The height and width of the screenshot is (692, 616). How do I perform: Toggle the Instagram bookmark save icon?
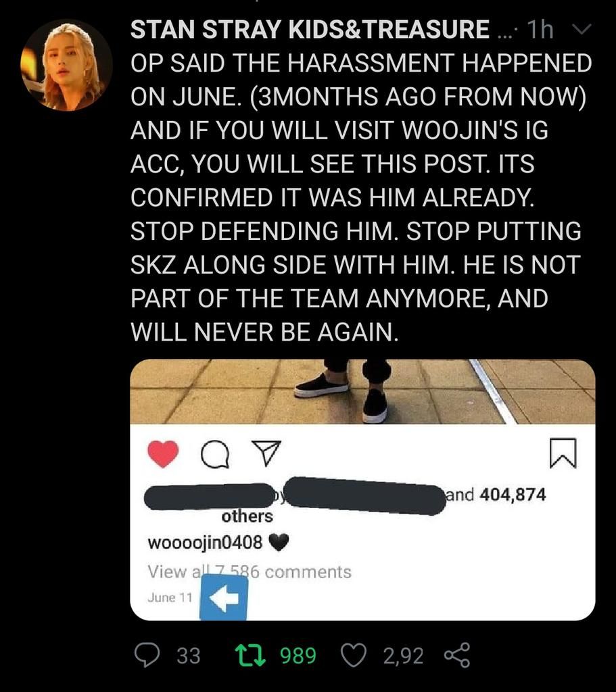[563, 453]
